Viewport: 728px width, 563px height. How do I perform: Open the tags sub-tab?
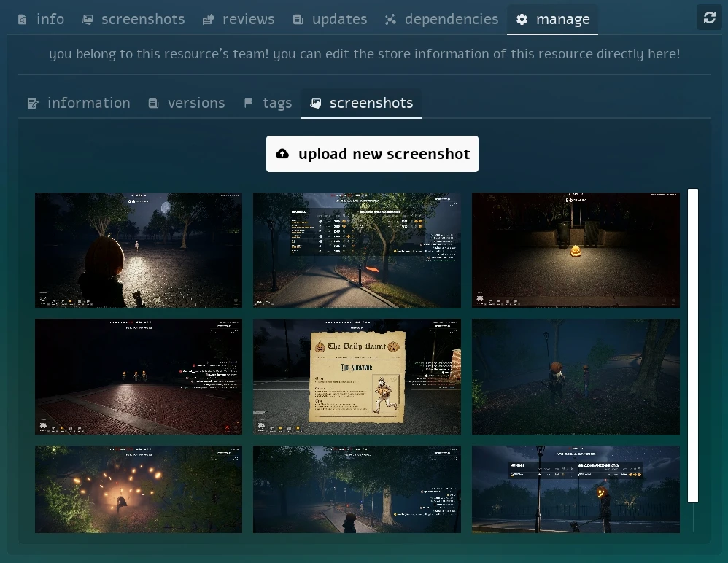click(268, 104)
